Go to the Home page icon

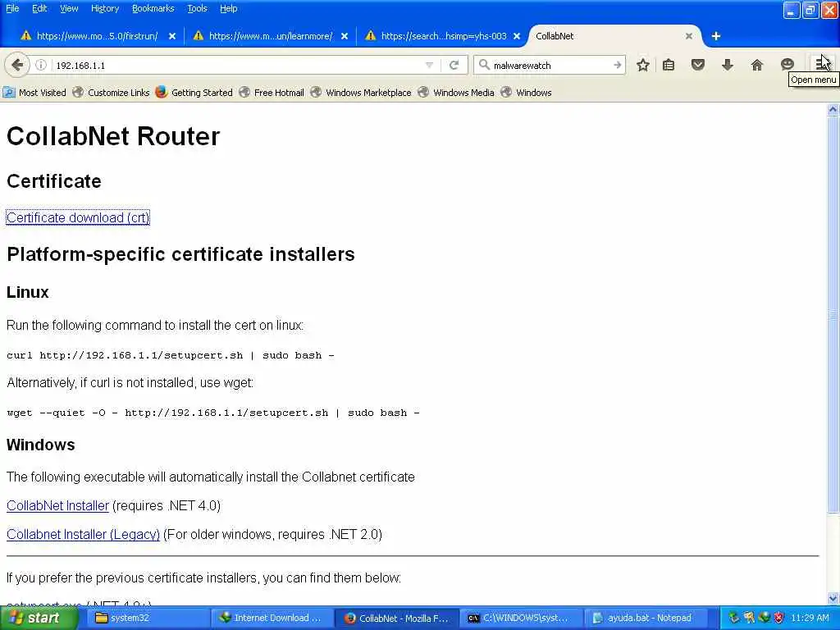[x=756, y=65]
